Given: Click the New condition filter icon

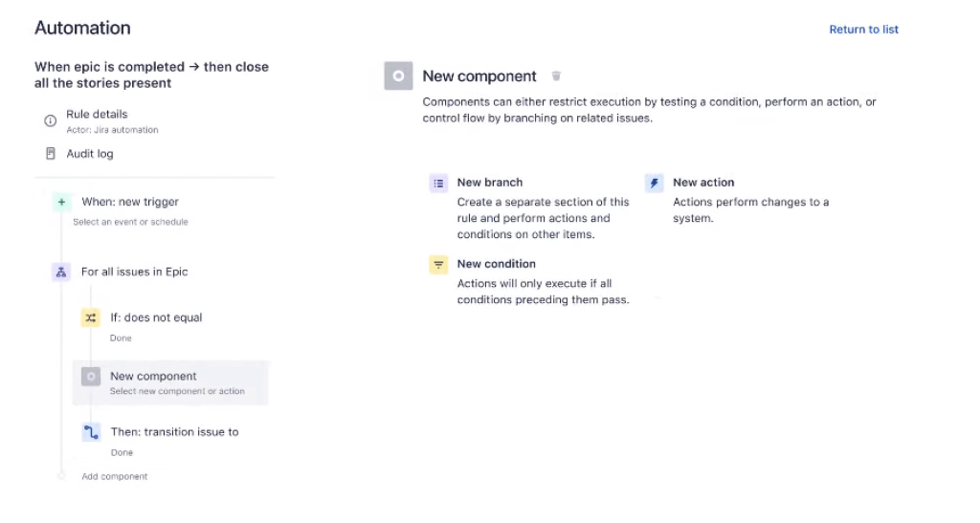Looking at the screenshot, I should pyautogui.click(x=438, y=265).
